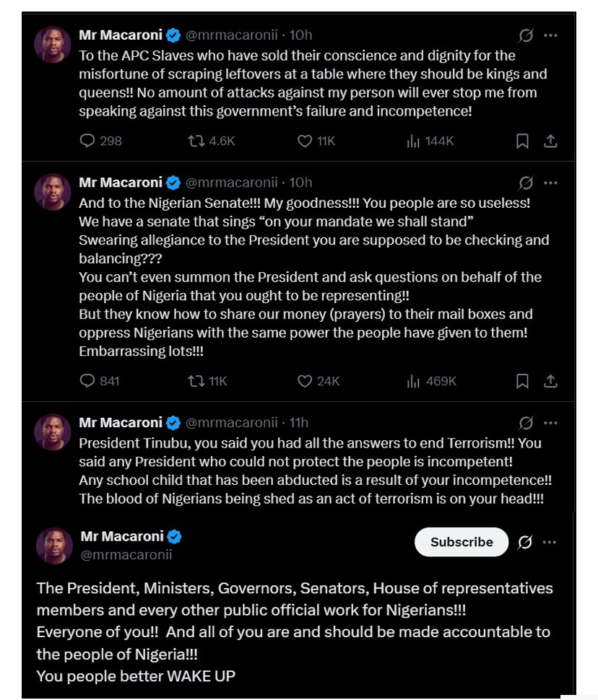Open more options on first tweet

click(x=550, y=35)
